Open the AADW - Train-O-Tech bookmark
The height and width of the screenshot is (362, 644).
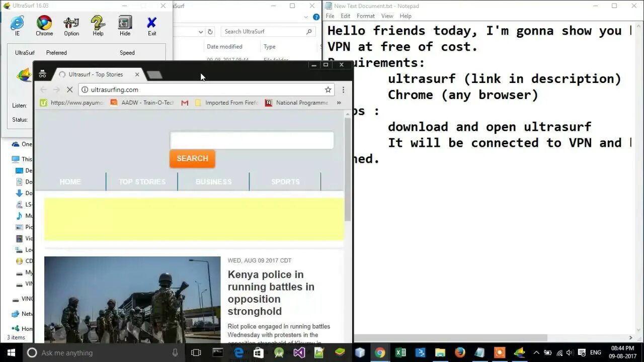pos(142,103)
